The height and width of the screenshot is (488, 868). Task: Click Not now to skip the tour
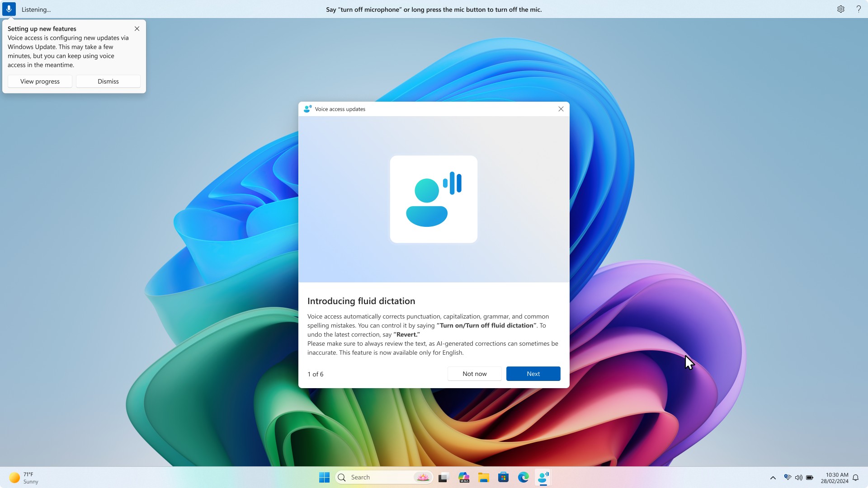pos(474,374)
